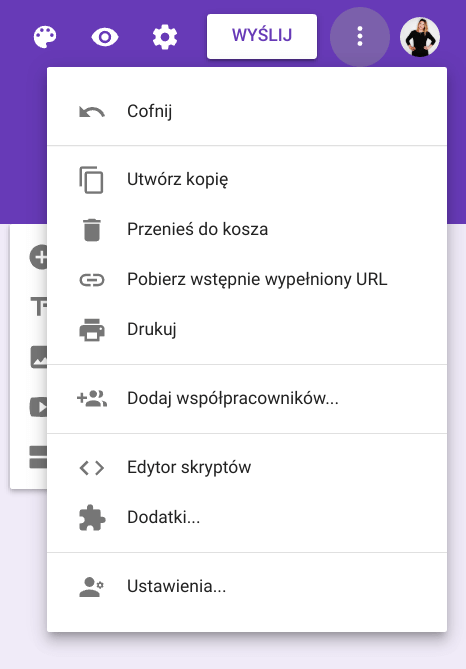466x669 pixels.
Task: Open Dodaj współpracowników dialog
Action: 247,398
